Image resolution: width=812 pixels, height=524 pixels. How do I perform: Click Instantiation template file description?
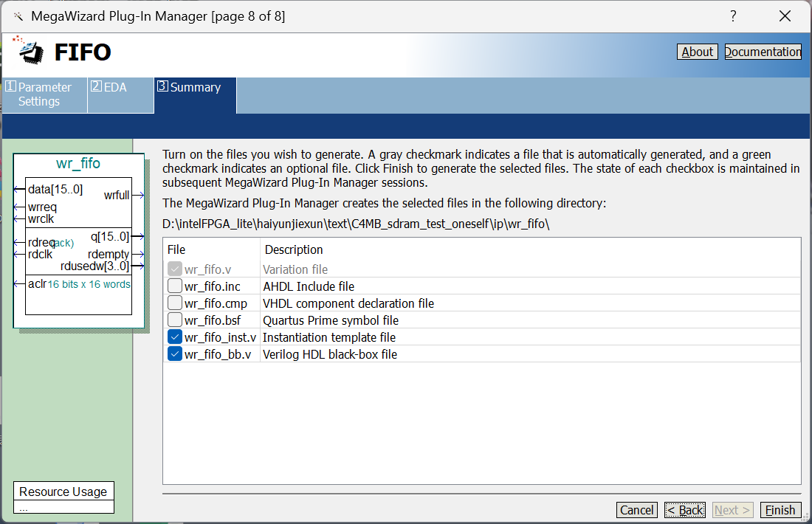click(x=328, y=337)
